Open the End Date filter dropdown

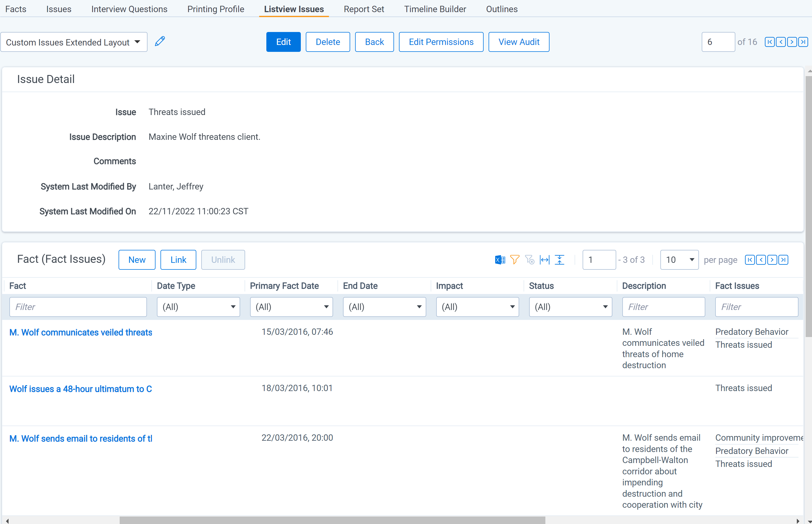click(x=384, y=307)
